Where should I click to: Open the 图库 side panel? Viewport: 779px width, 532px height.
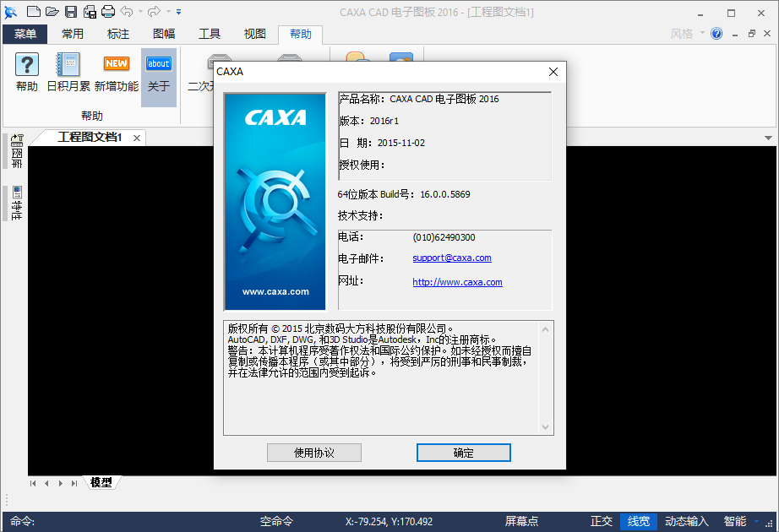(16, 151)
